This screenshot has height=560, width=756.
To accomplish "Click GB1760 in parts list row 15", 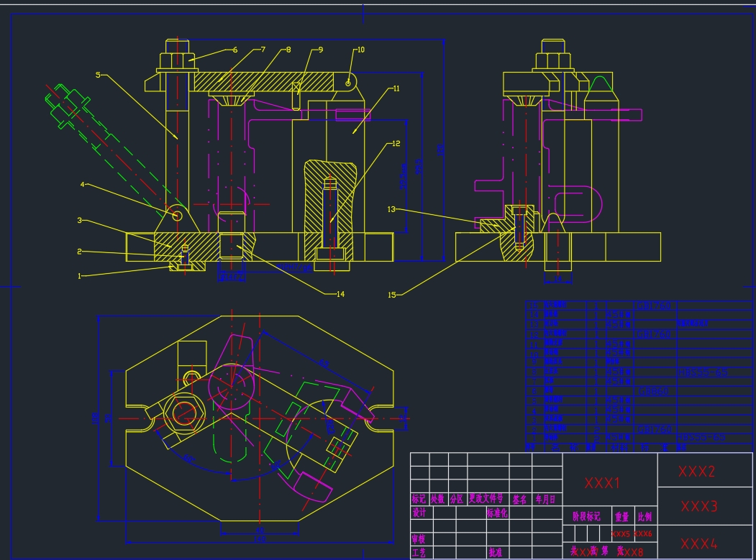I will (655, 306).
